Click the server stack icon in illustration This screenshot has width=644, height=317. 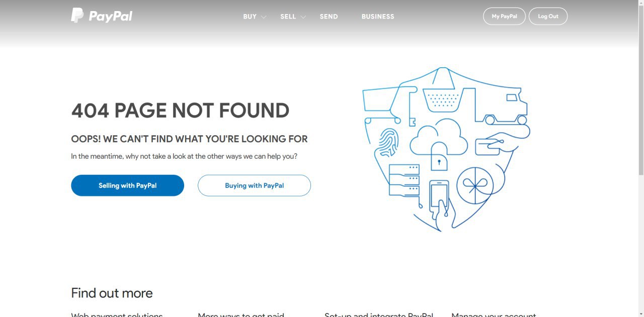click(x=404, y=180)
